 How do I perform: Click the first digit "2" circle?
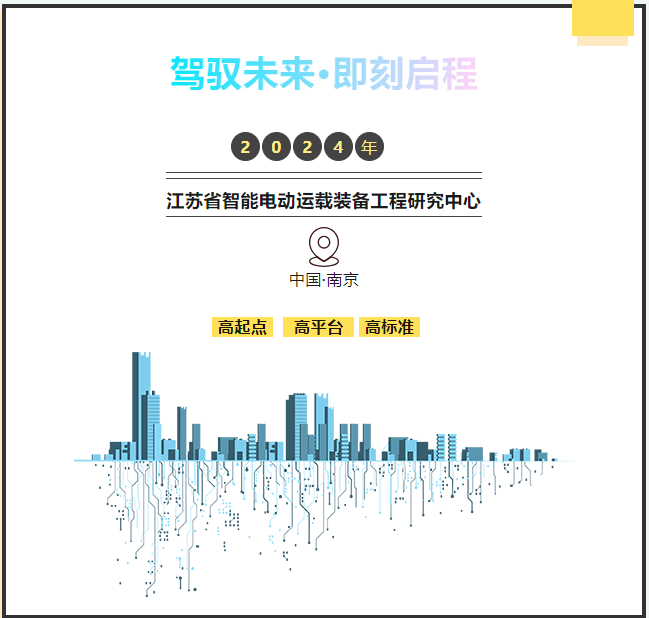(x=246, y=148)
